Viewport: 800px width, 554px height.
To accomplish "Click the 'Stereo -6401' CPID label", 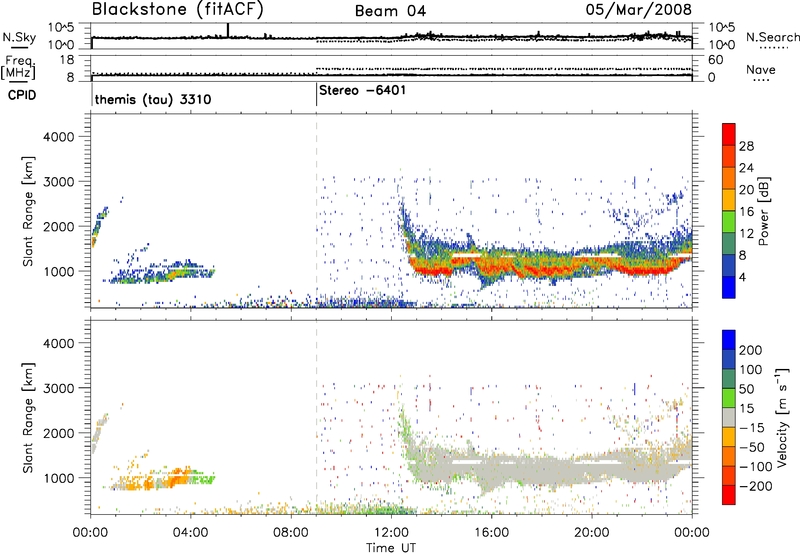I will tap(363, 90).
